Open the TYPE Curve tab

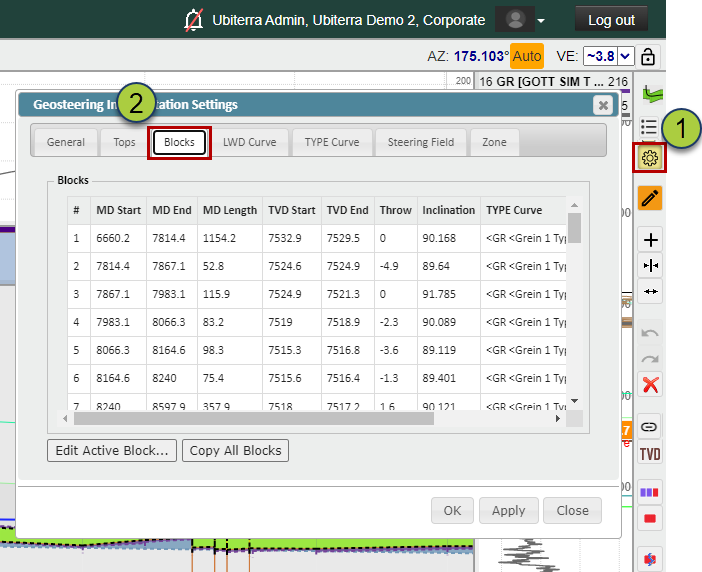[332, 142]
